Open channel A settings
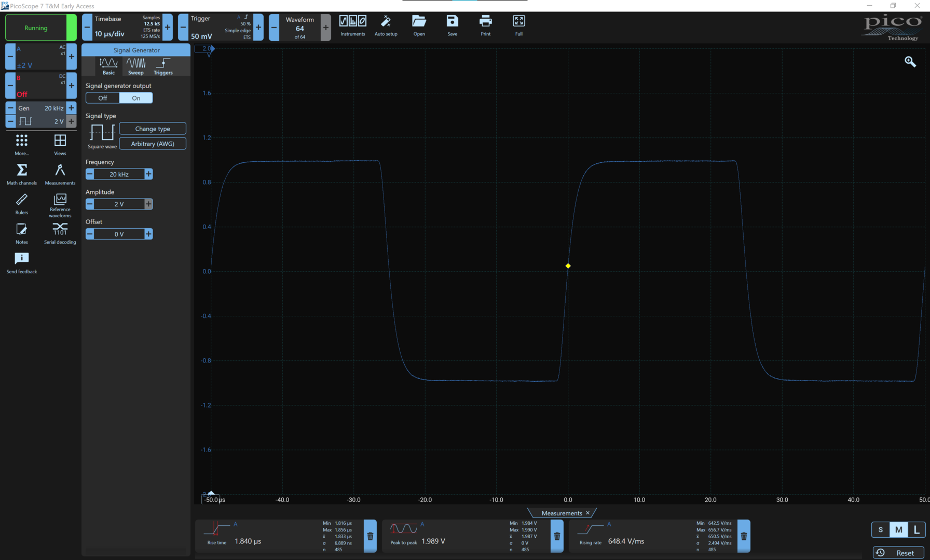930x560 pixels. 41,57
